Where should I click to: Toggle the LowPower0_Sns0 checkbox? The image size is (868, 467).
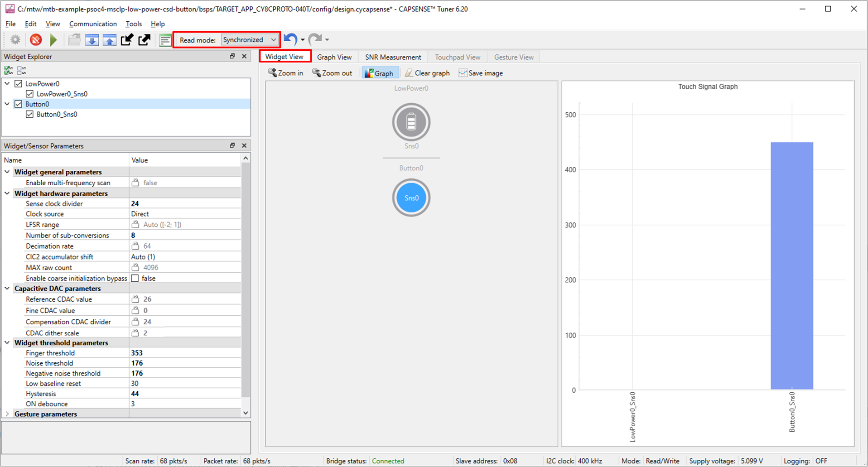30,94
